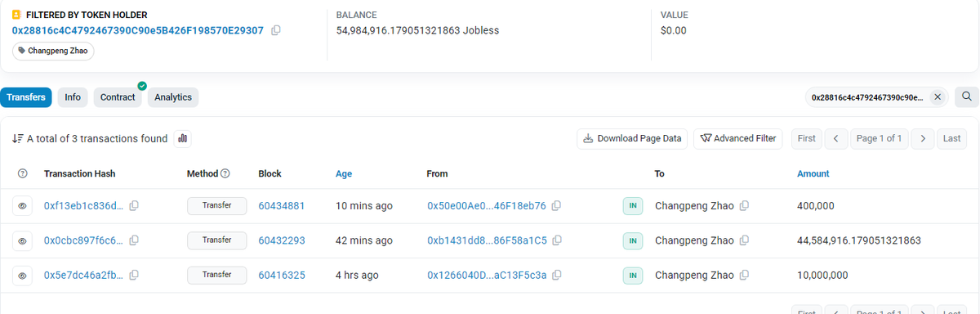Preview transaction 0x0cbc897f6c6 with eye icon

pyautogui.click(x=23, y=240)
